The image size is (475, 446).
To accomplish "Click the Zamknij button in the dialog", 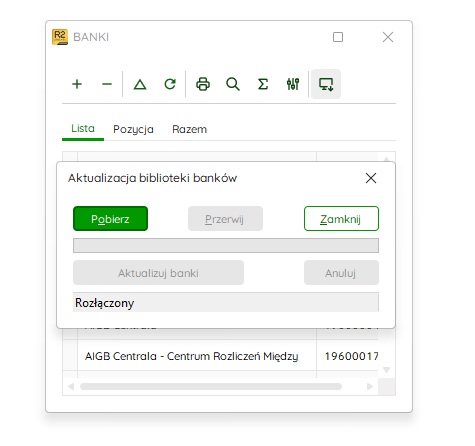I will click(341, 219).
